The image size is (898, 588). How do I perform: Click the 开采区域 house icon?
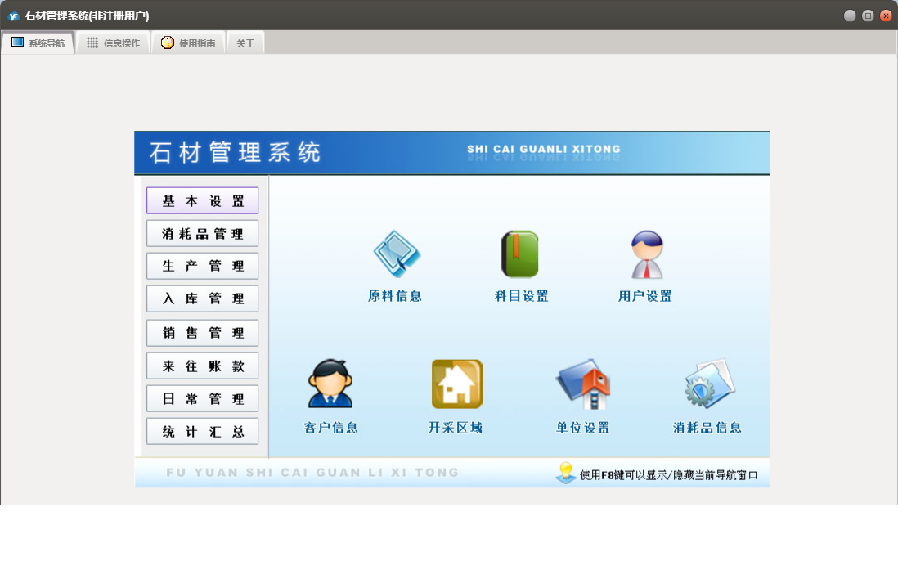[x=456, y=384]
